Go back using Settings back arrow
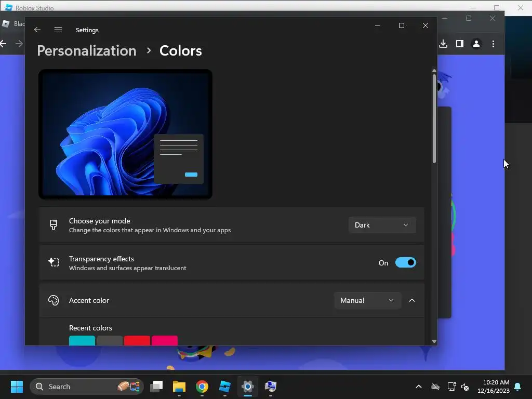Screen dimensions: 532x399 (37, 30)
